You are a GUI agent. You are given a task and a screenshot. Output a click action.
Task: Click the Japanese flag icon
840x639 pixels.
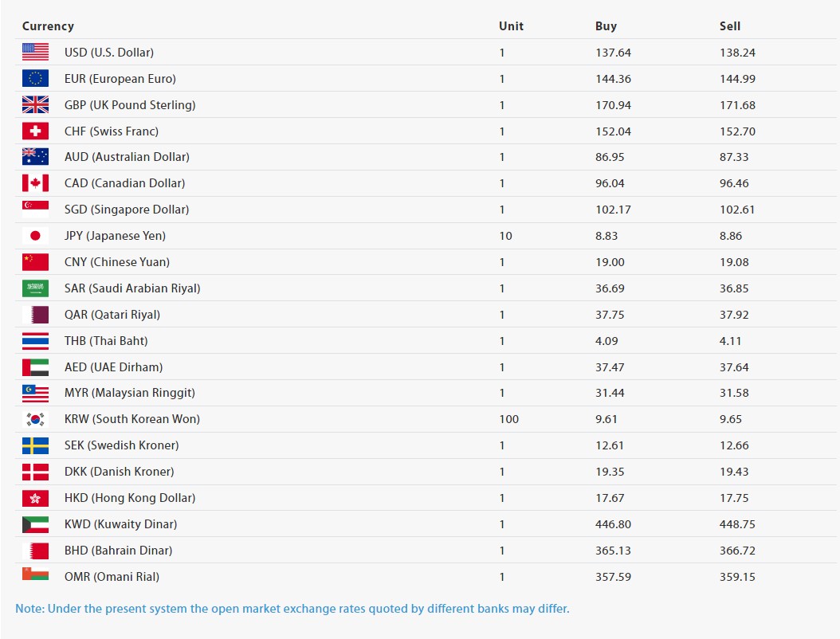35,236
